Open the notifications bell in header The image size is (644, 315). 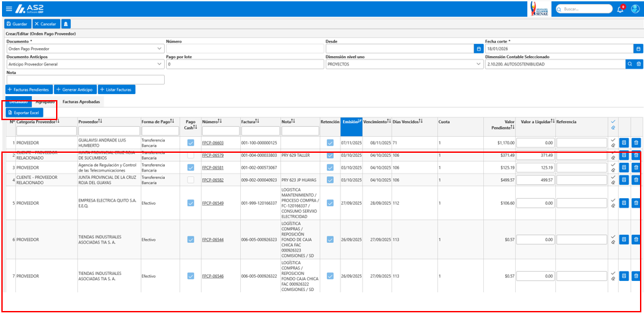620,9
